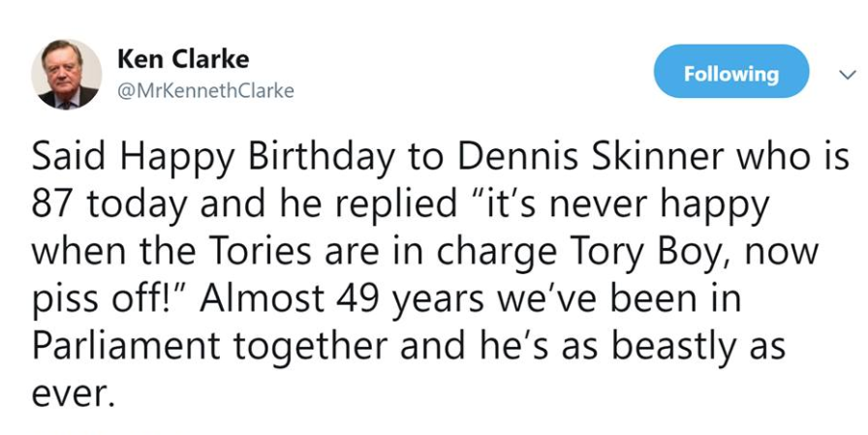This screenshot has width=868, height=435.
Task: Open the @MrKennethClarke handle link
Action: point(205,92)
